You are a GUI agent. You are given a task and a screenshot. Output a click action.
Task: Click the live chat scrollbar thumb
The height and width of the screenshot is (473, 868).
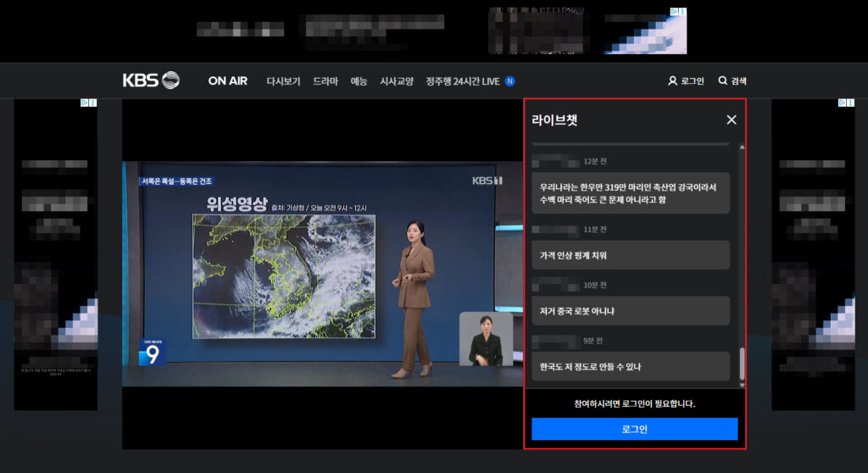(743, 364)
